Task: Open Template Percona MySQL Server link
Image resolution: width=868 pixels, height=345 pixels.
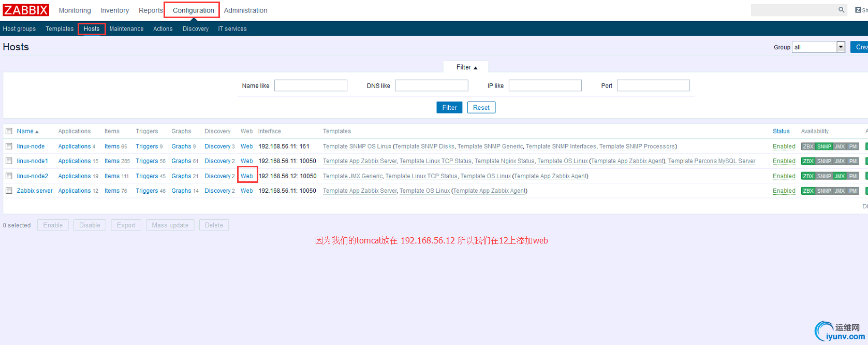Action: point(712,161)
